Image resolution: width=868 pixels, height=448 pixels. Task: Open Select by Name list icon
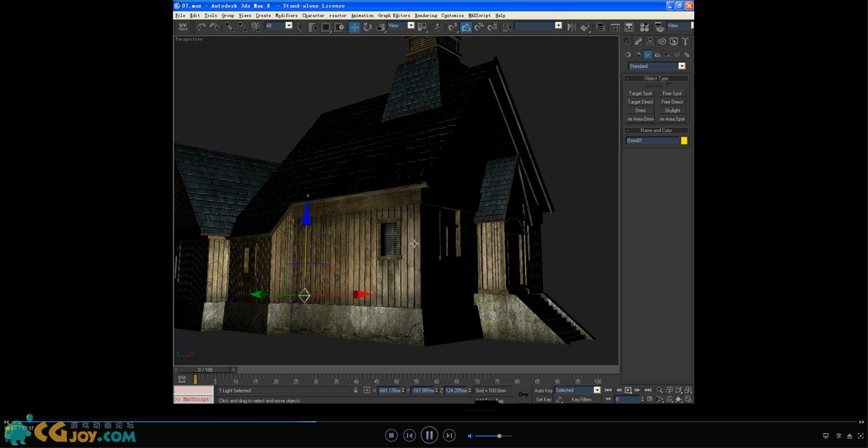point(312,27)
